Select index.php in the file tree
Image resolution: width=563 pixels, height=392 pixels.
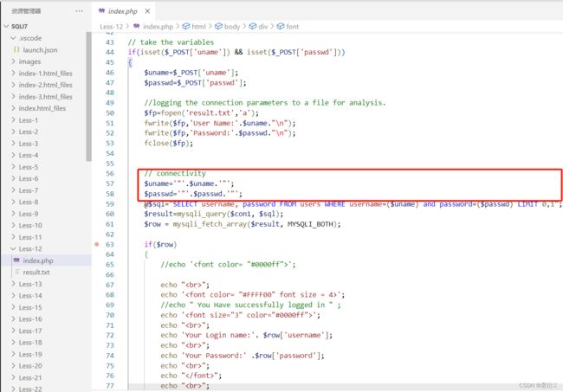point(46,260)
